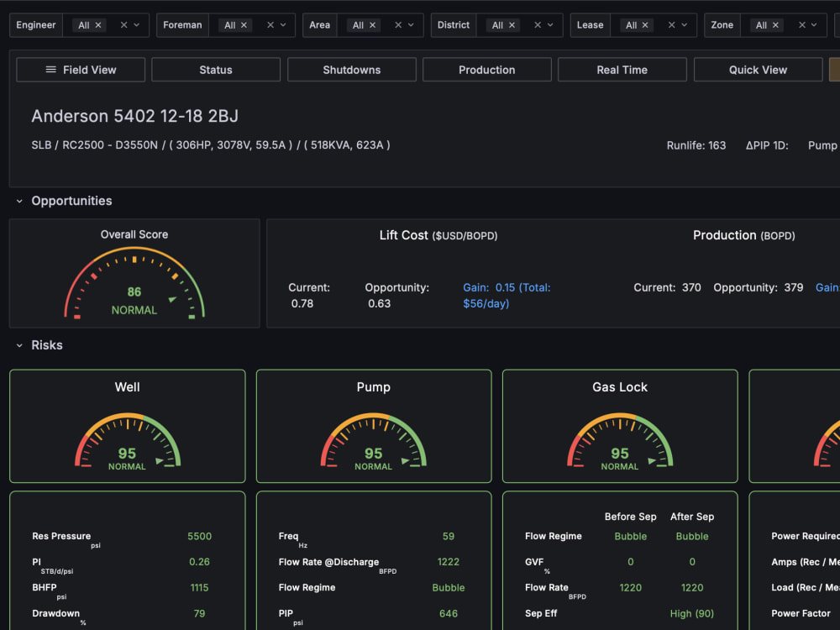This screenshot has height=630, width=840.
Task: Remove the All tag in Zone filter
Action: click(x=775, y=25)
